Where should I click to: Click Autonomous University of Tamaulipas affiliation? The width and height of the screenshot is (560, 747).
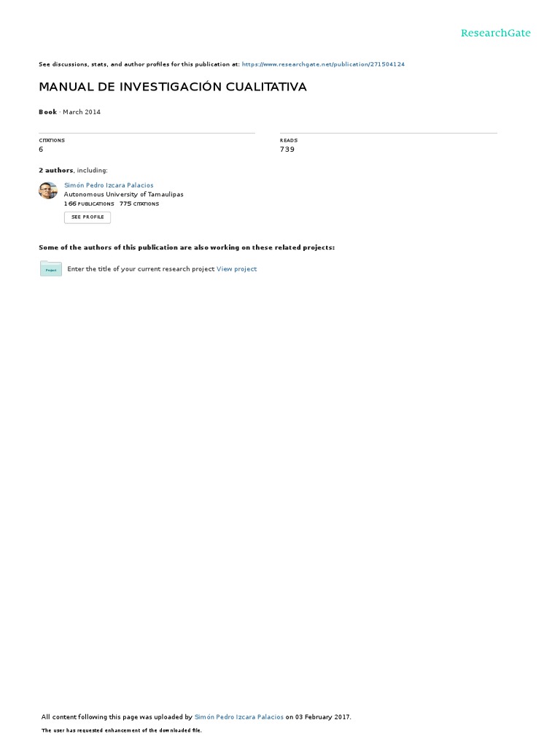[x=123, y=194]
